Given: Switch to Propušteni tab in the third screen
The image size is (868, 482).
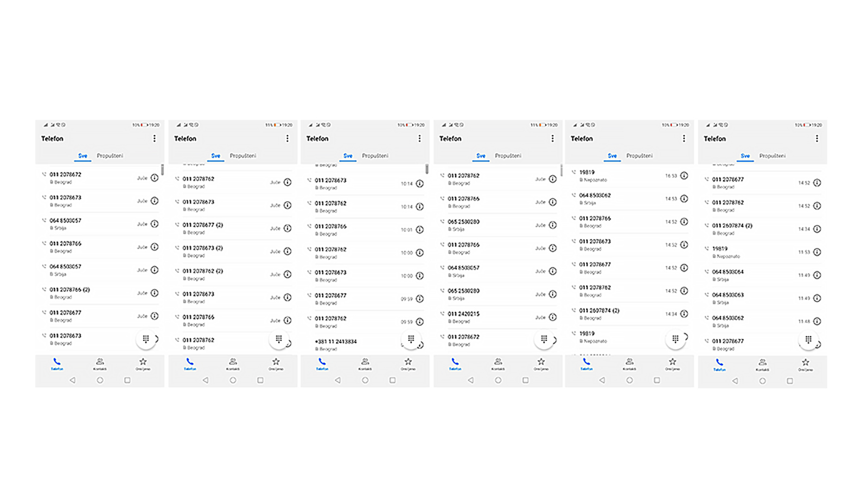Looking at the screenshot, I should coord(375,156).
